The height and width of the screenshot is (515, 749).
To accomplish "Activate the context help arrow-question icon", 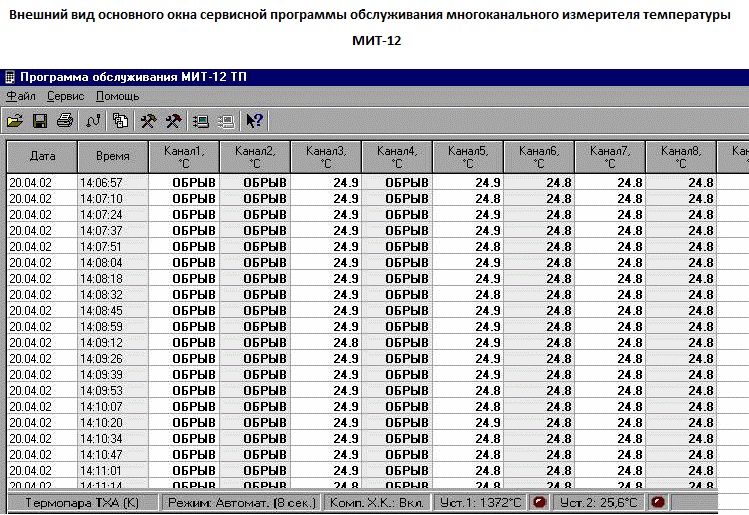I will (254, 121).
